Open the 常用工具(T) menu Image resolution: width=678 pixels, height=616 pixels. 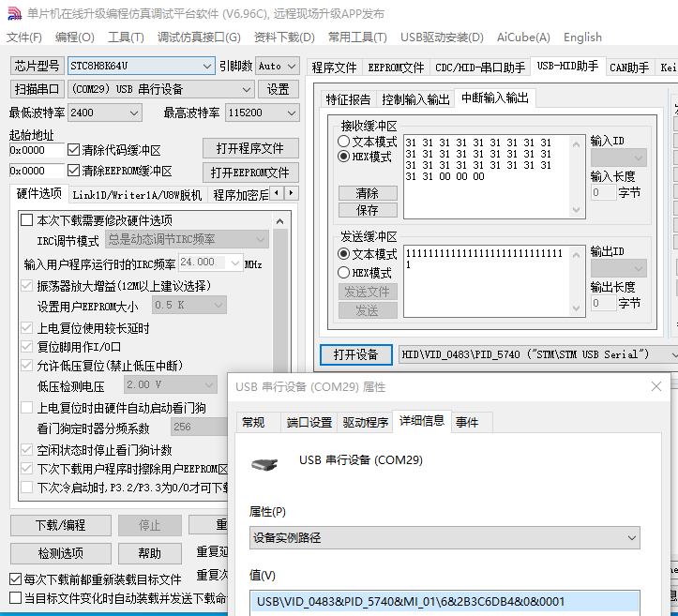pyautogui.click(x=357, y=38)
